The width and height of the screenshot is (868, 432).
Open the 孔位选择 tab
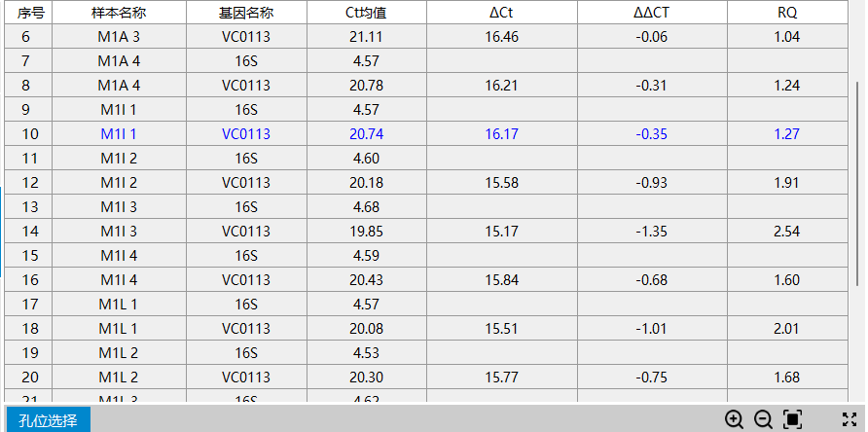48,420
